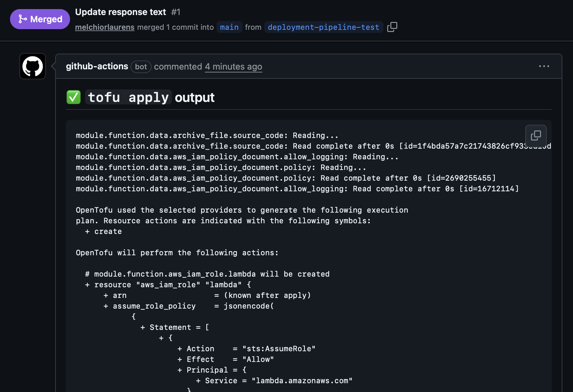This screenshot has height=392, width=573.
Task: Click the github-actions author name
Action: coord(97,66)
